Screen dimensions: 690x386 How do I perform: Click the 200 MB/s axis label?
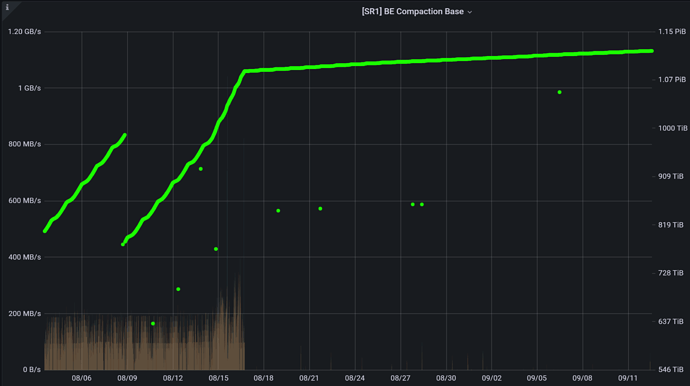pos(25,313)
